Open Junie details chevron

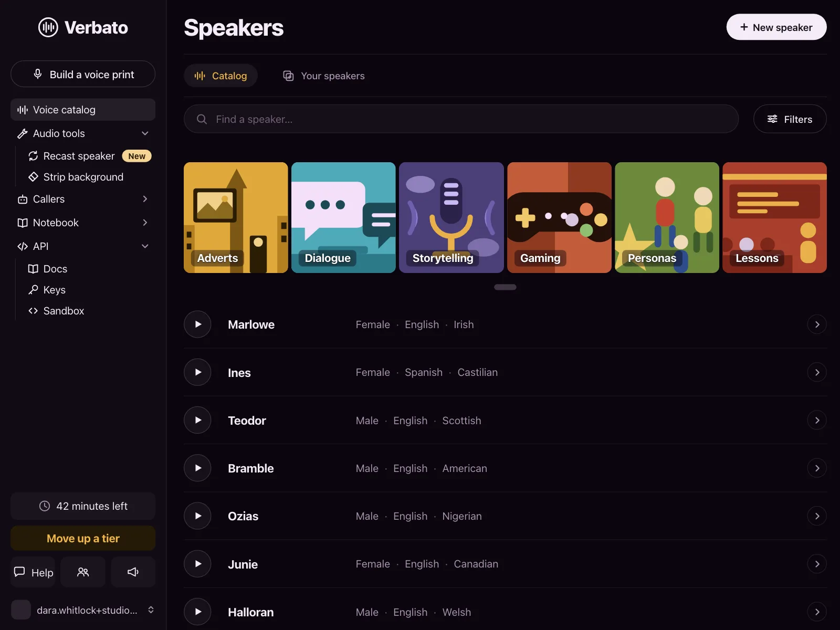coord(817,564)
